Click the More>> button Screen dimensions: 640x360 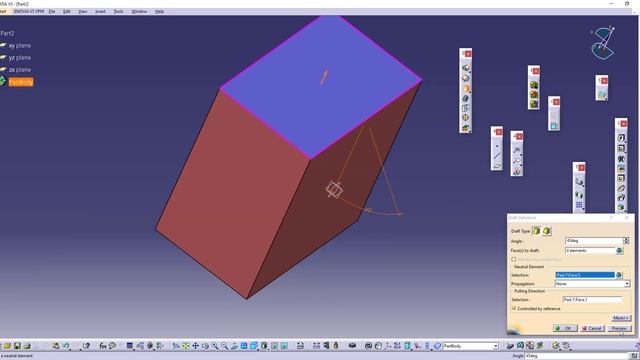tap(621, 318)
